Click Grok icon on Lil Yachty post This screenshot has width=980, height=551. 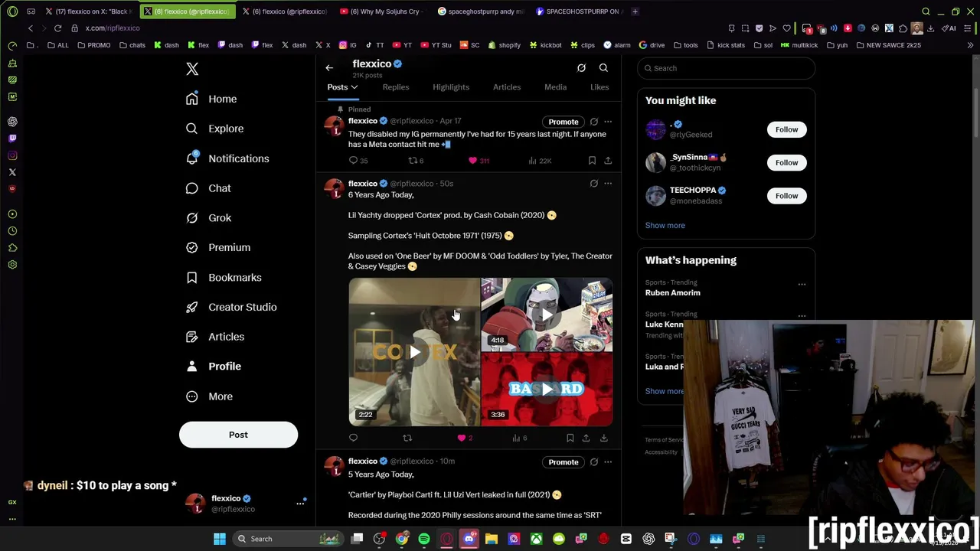click(593, 184)
